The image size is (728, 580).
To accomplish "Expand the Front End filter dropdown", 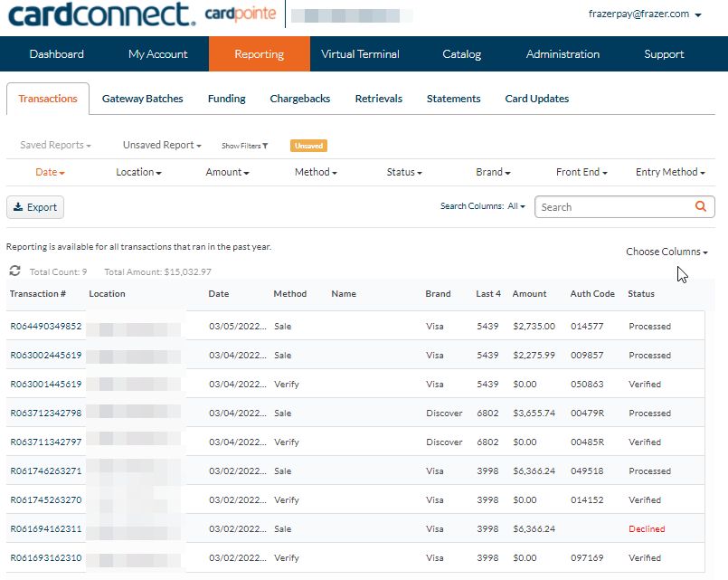I will (581, 172).
